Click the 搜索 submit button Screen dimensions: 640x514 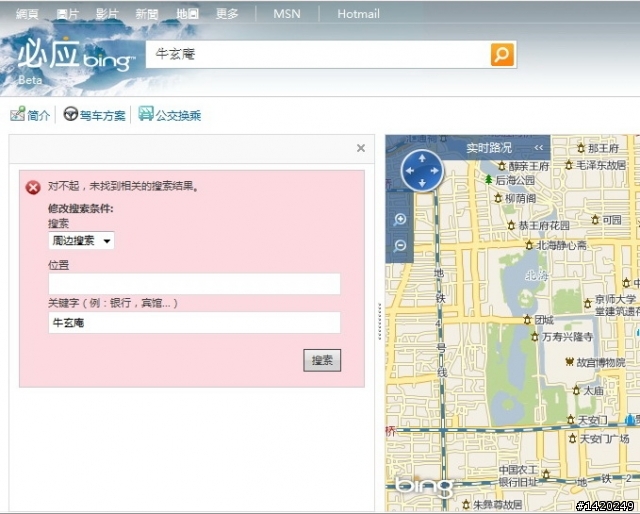[322, 360]
